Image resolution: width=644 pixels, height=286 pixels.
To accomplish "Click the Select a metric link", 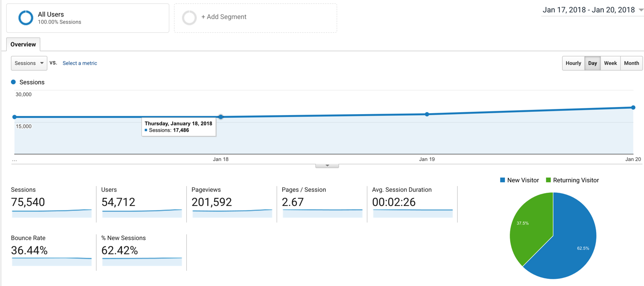I will tap(79, 63).
